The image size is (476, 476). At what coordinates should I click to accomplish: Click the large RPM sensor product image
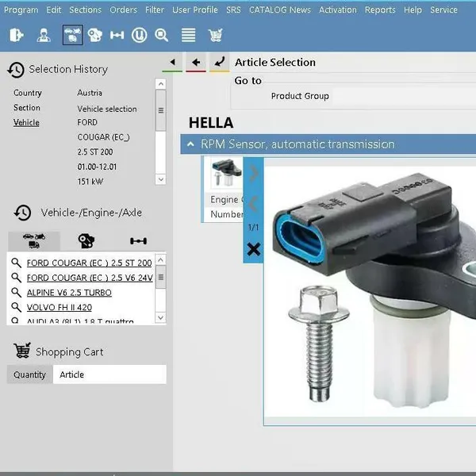coord(370,291)
